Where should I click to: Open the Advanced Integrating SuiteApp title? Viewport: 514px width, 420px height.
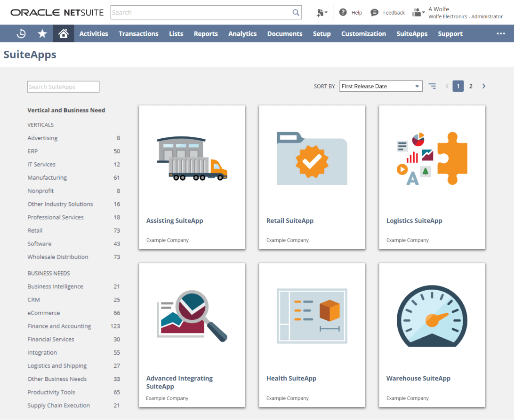pos(179,382)
